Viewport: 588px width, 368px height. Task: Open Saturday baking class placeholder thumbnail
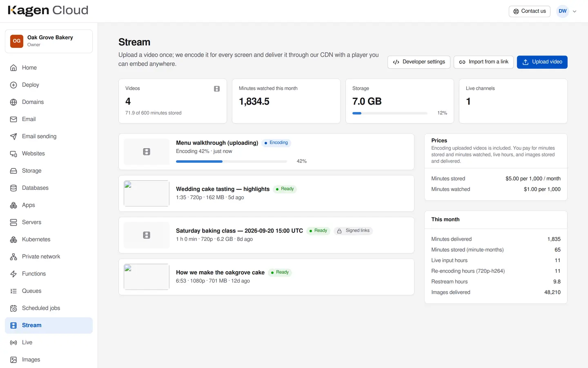tap(147, 235)
